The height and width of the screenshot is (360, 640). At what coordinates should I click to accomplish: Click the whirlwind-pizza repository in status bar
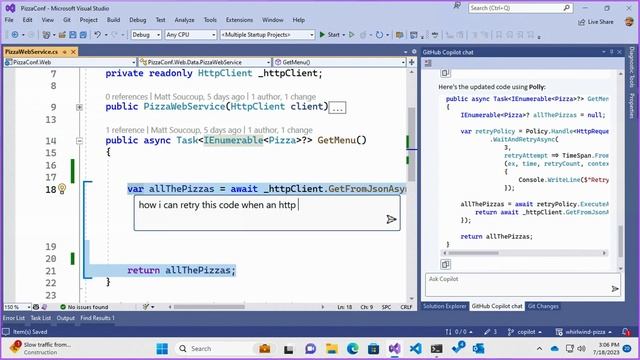point(584,332)
